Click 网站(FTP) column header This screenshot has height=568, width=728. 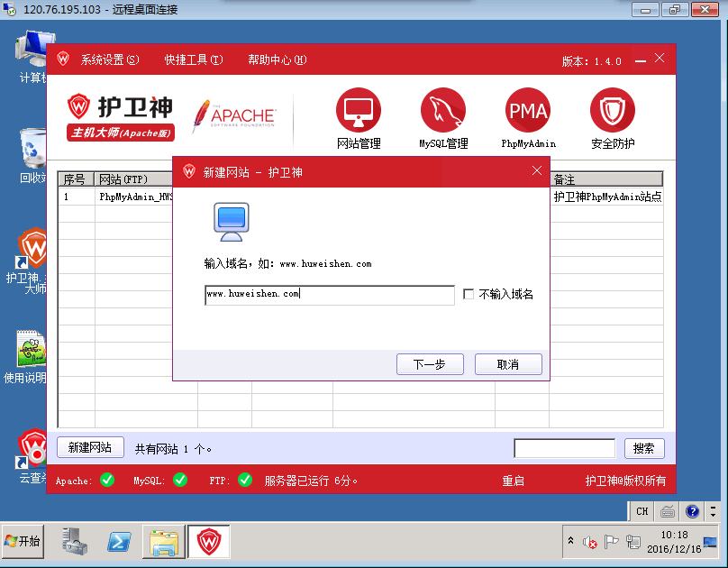click(133, 179)
